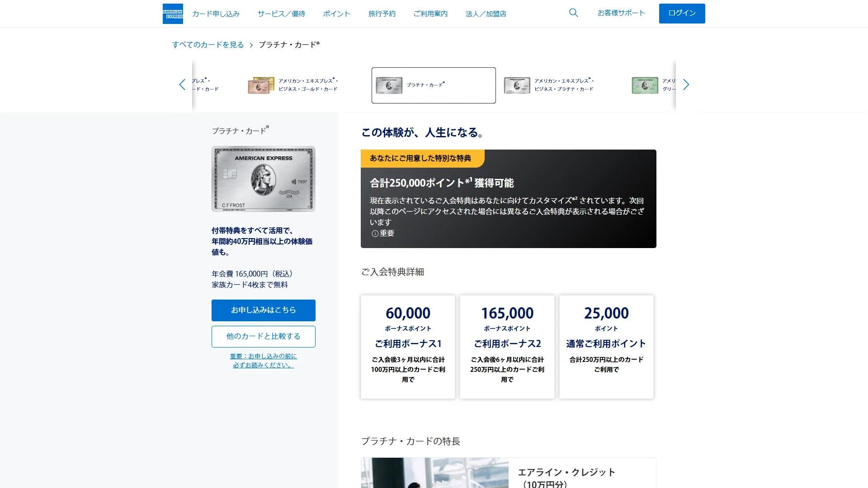Open the 法人／加盟店 menu
This screenshot has height=488, width=868.
coord(486,14)
